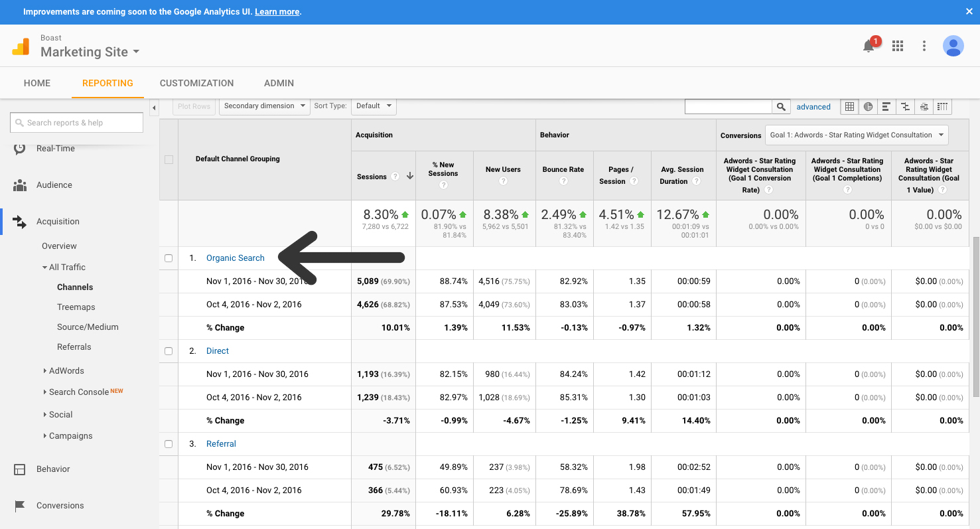Open the Learn more link in the banner

(277, 11)
